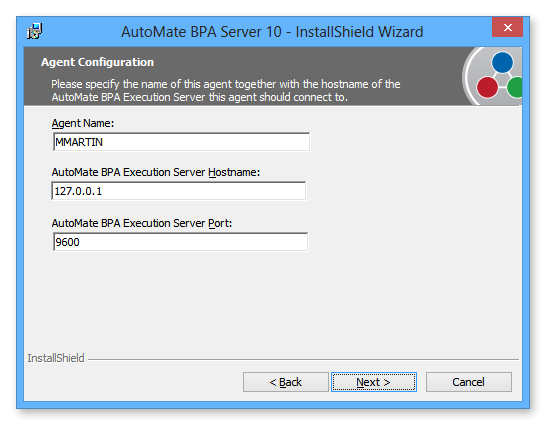The width and height of the screenshot is (547, 425).
Task: Click the green circle in AutoMate logo
Action: 515,87
